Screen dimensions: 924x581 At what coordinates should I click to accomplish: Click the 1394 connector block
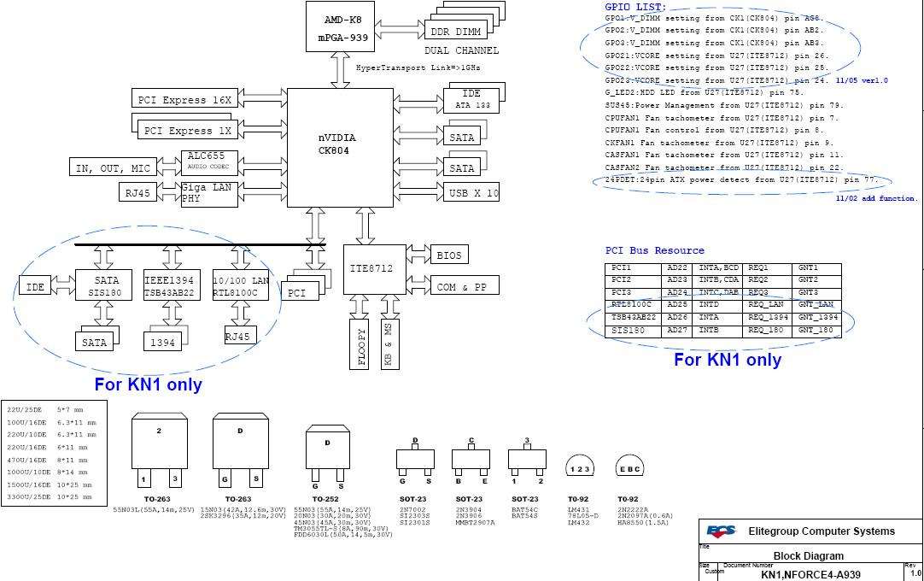point(162,342)
